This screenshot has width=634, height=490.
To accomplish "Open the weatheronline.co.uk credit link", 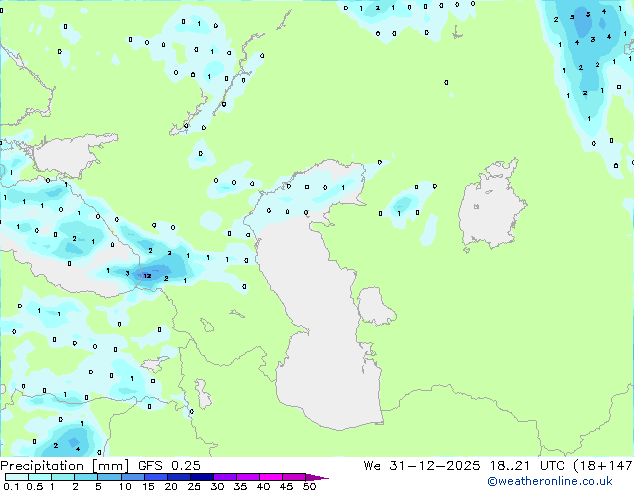I will pyautogui.click(x=549, y=481).
